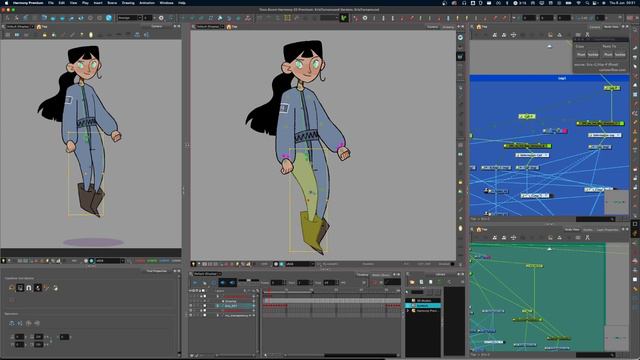Image resolution: width=640 pixels, height=360 pixels.
Task: Select the Node View tab in upper right panel
Action: click(611, 27)
